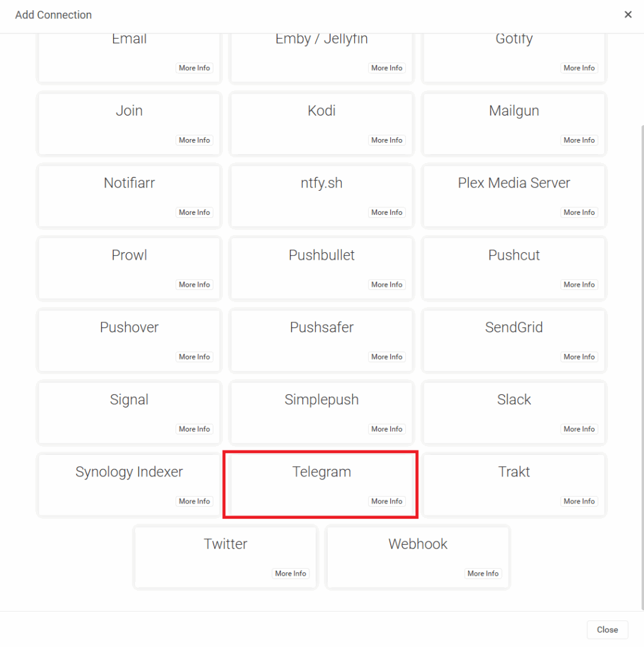Open More Info for Telegram
644x647 pixels.
click(386, 501)
